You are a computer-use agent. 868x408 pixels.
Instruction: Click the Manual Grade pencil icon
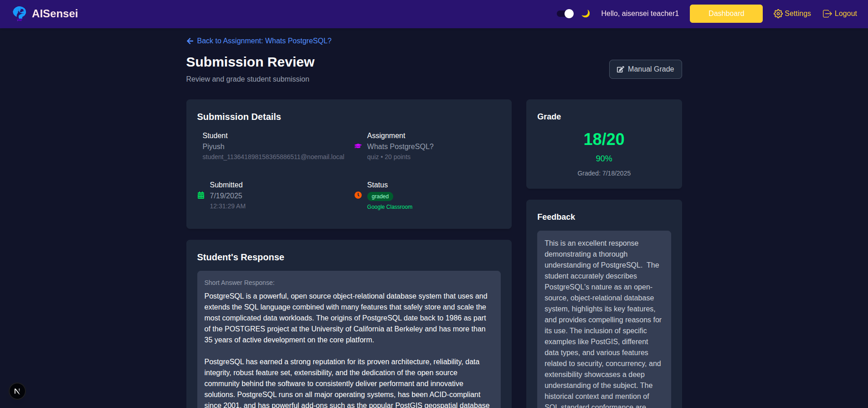620,69
